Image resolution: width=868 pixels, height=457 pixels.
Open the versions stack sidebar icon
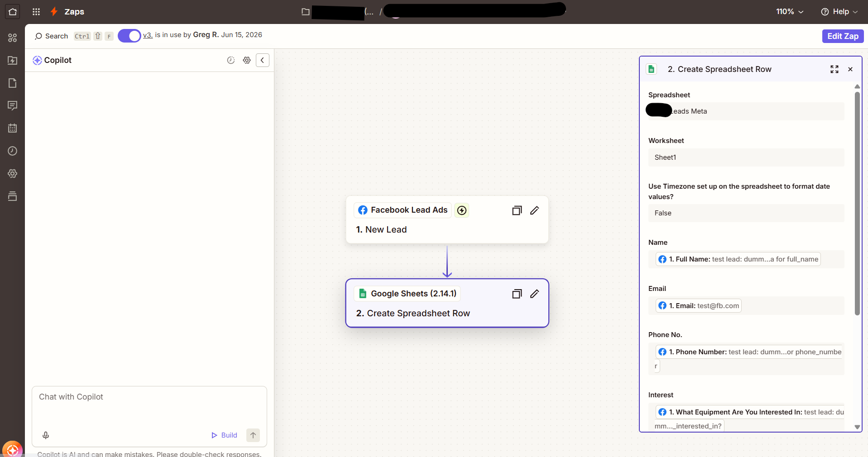[13, 196]
